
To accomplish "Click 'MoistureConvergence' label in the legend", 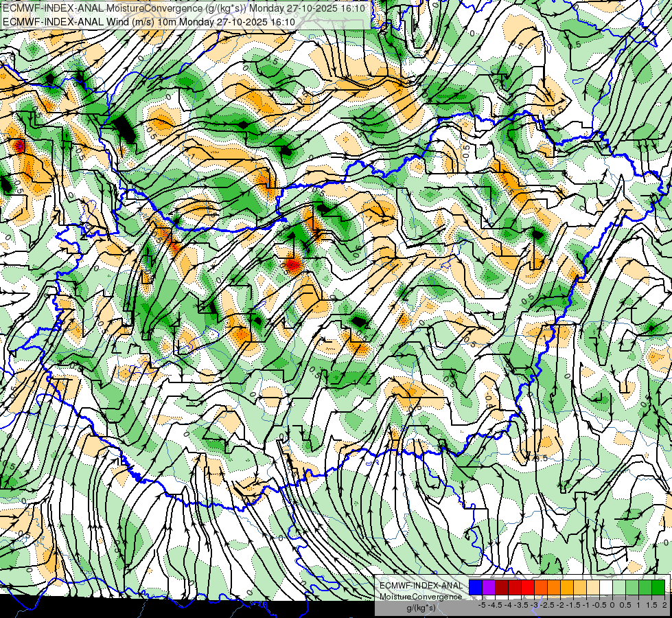I will click(421, 597).
